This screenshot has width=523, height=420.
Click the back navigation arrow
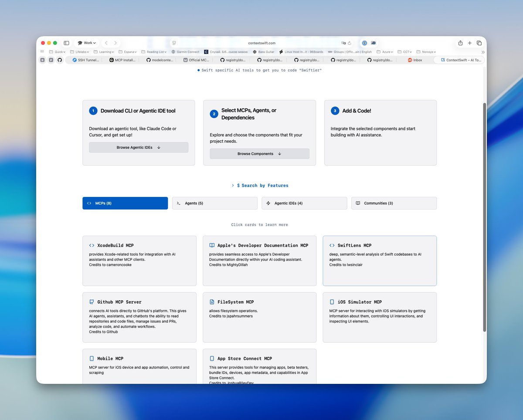pos(106,43)
